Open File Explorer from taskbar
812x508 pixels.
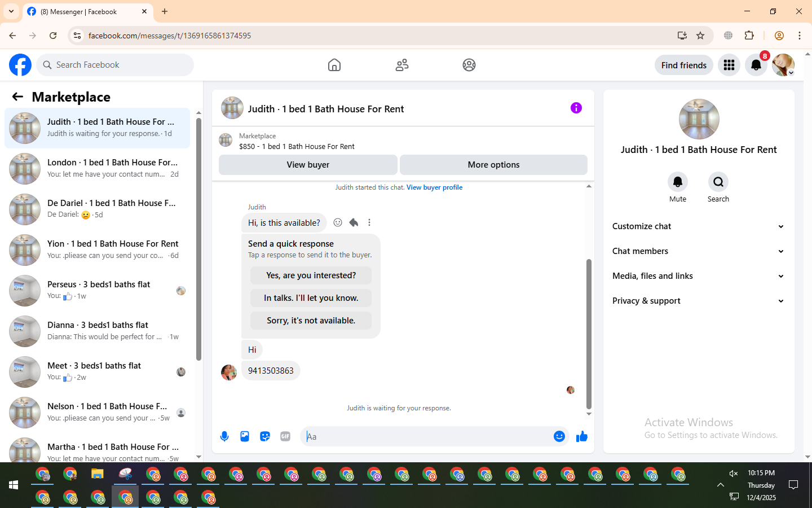[98, 474]
